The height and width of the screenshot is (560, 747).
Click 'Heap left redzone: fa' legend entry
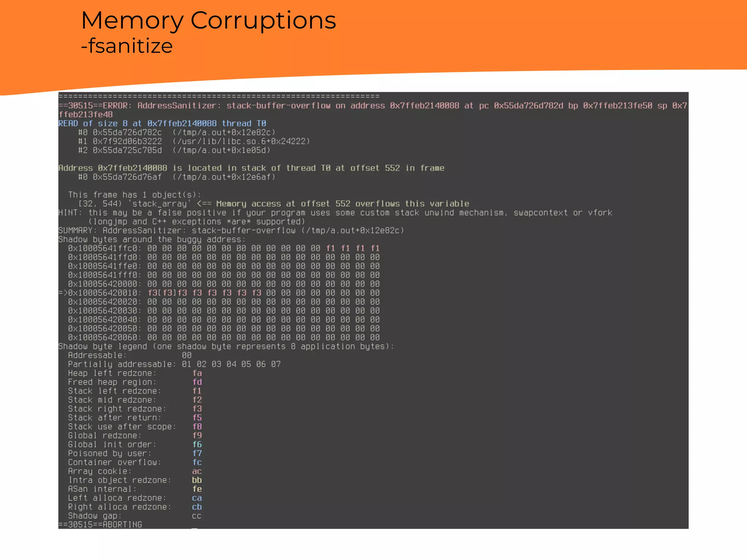[135, 373]
